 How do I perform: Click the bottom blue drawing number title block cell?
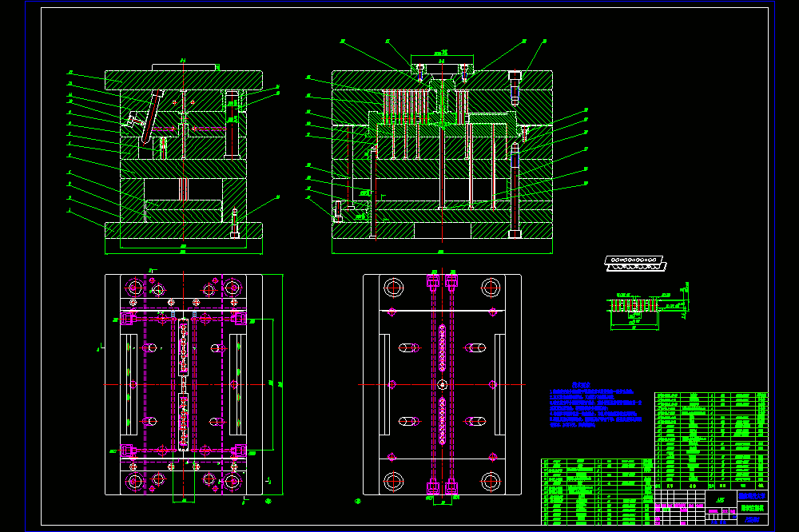coord(752,519)
